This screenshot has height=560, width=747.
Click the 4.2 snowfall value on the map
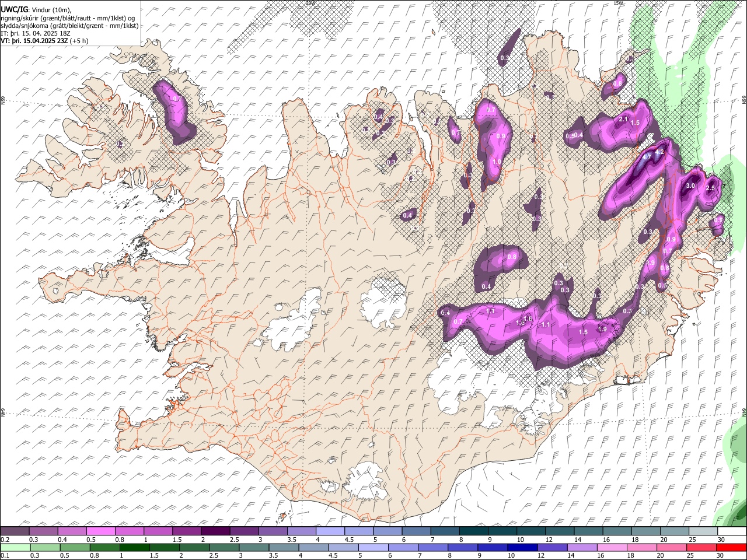coord(660,152)
